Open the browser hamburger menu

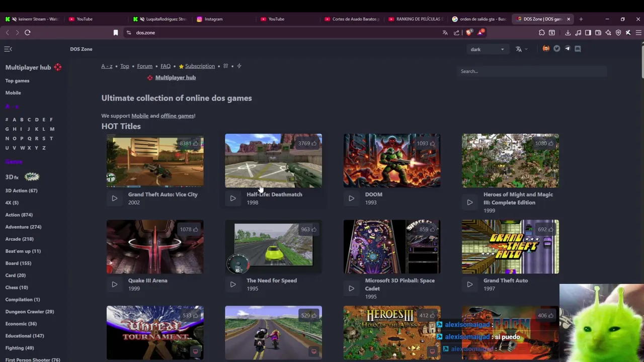click(638, 33)
